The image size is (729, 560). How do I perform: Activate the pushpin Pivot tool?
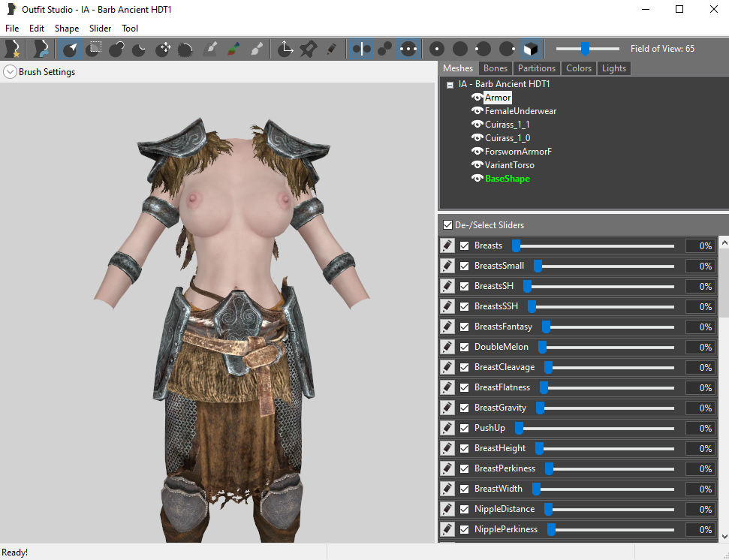click(x=309, y=49)
